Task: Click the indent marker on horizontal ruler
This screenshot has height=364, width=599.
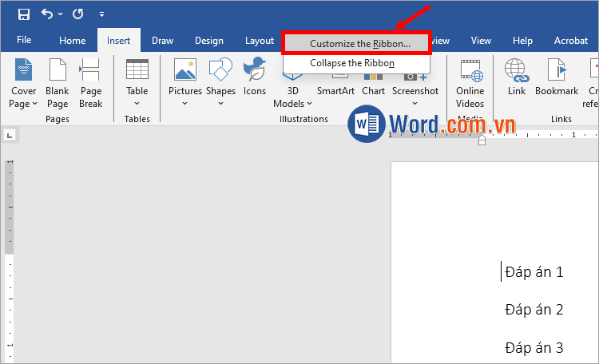Action: pos(482,140)
